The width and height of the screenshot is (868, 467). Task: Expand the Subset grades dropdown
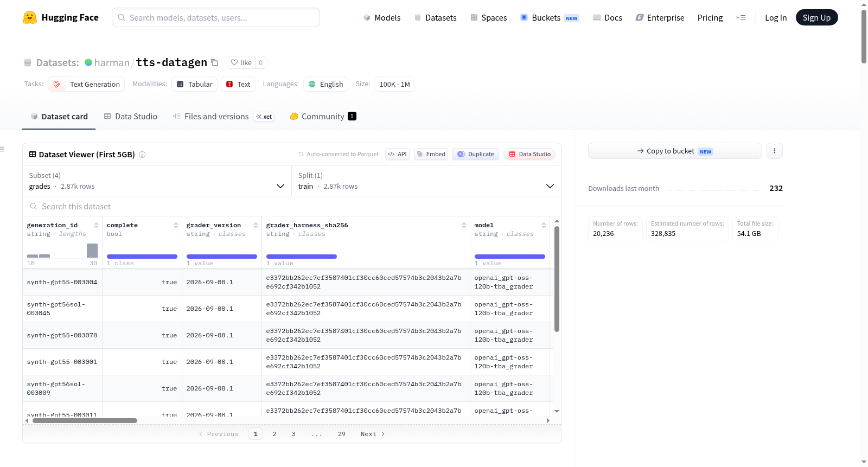pyautogui.click(x=157, y=181)
